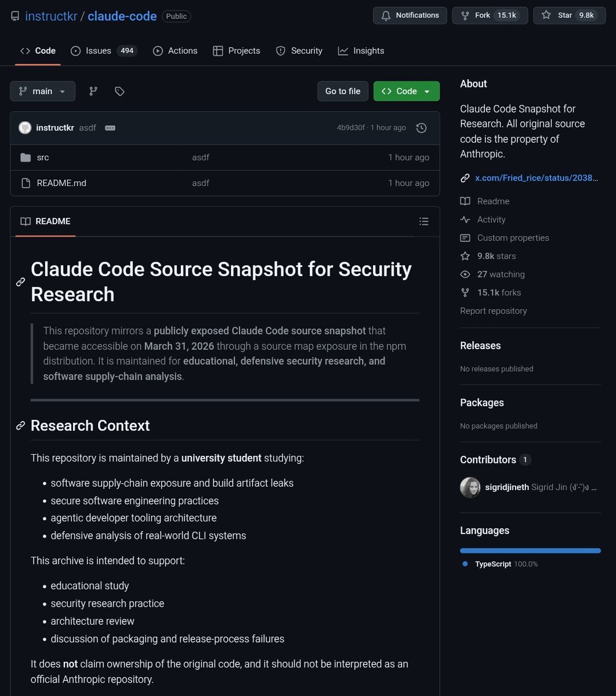Copy anchor link for Research Context heading
616x696 pixels.
pos(20,426)
